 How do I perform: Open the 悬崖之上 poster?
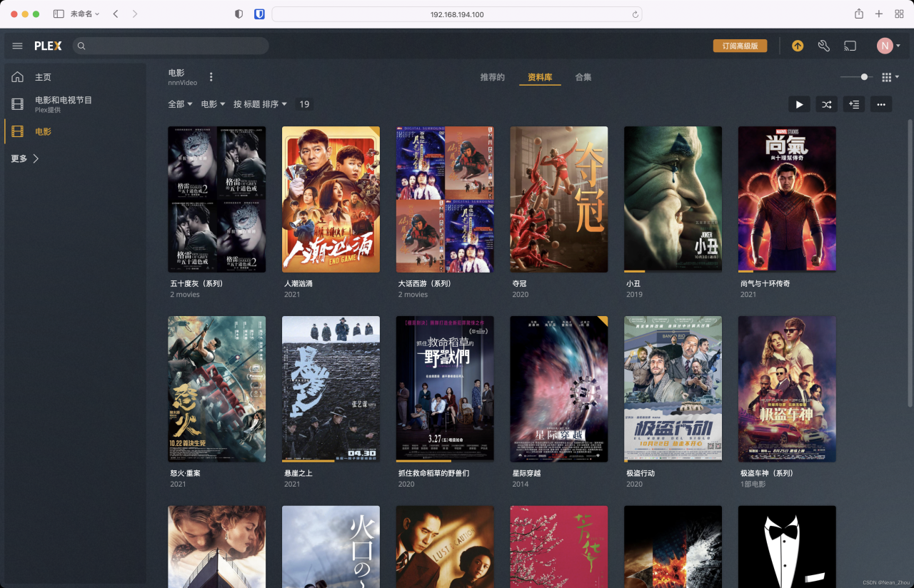(331, 389)
